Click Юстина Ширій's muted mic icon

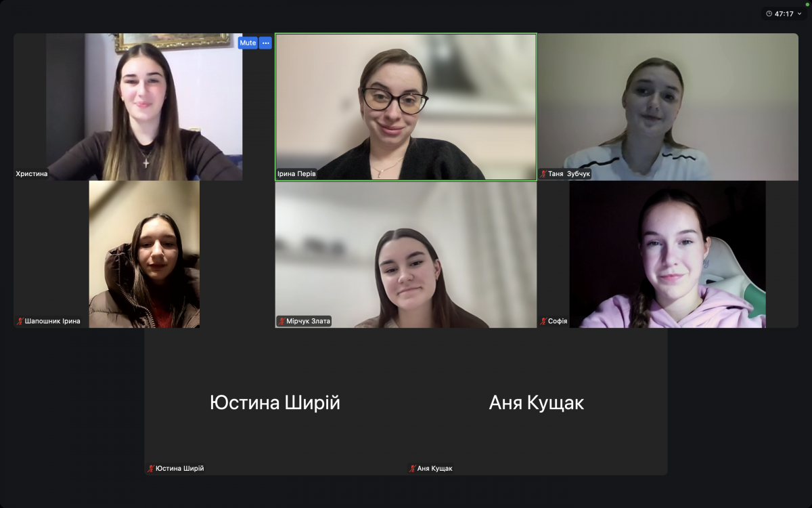(151, 468)
